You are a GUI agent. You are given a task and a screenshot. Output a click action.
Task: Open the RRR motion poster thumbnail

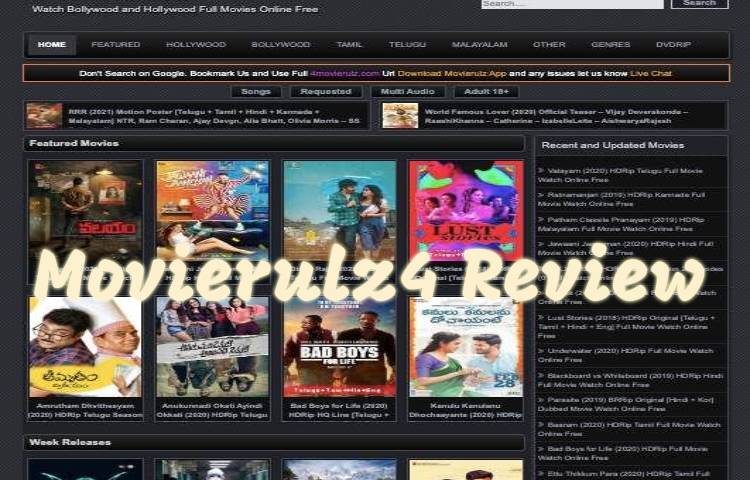tap(44, 115)
